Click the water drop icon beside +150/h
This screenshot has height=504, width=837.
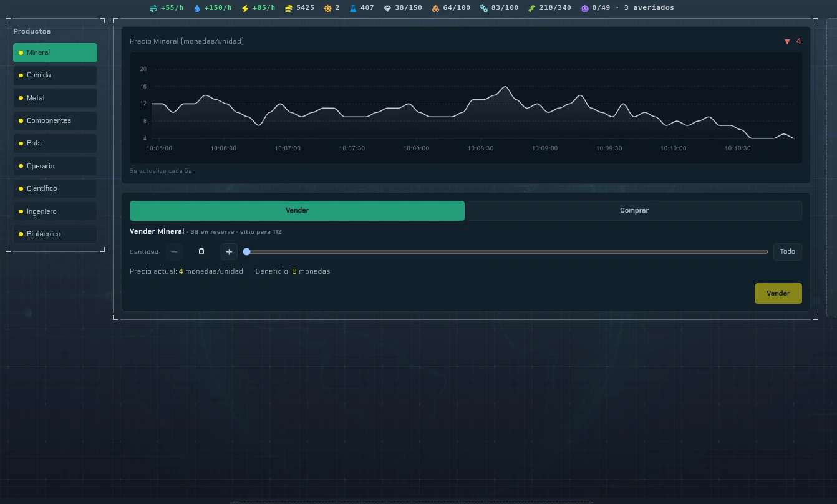pos(198,8)
